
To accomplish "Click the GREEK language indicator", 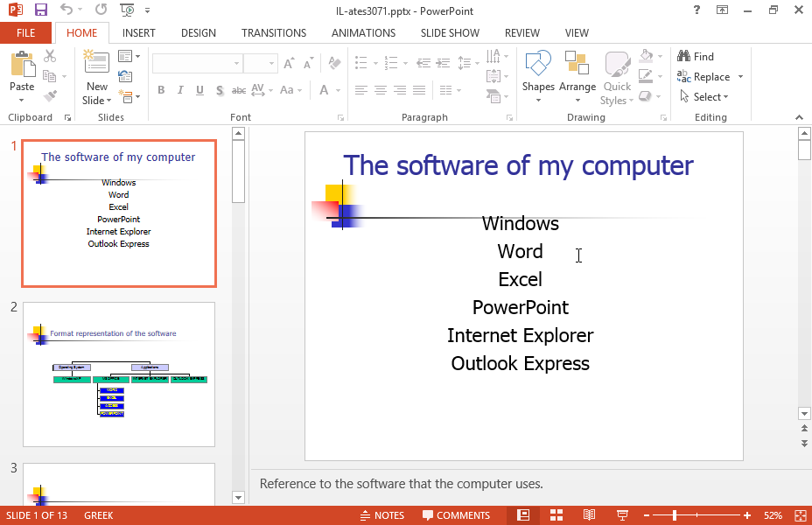I will 98,515.
